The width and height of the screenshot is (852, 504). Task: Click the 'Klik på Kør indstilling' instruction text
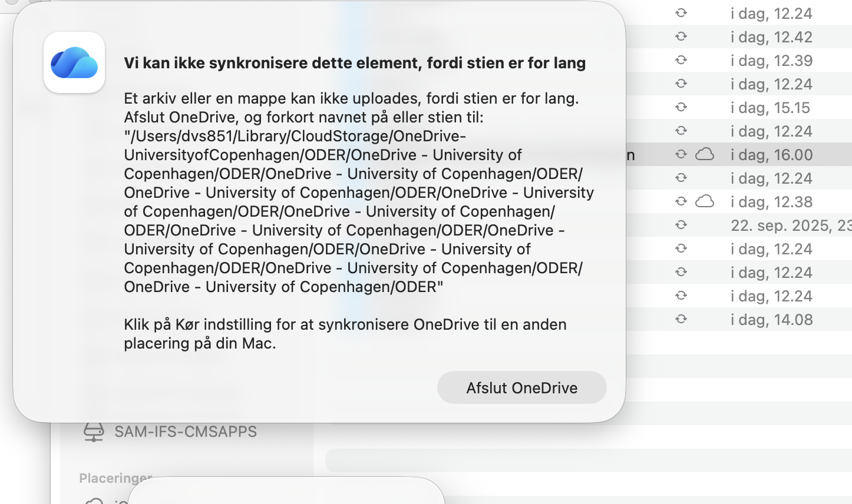point(345,334)
